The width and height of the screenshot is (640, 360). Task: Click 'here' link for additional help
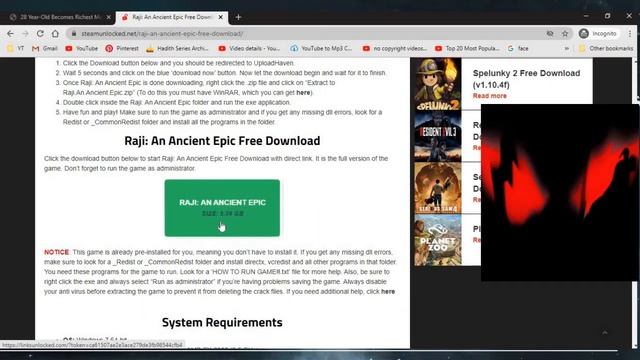388,291
